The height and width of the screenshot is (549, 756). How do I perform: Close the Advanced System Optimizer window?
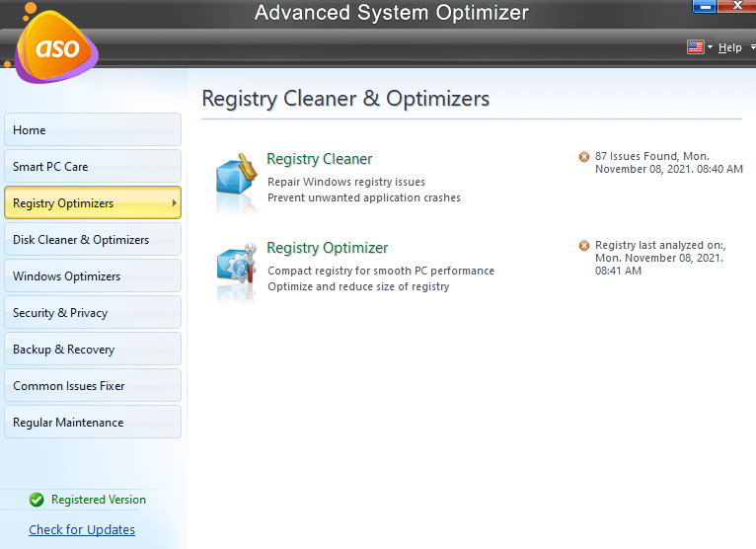(736, 6)
